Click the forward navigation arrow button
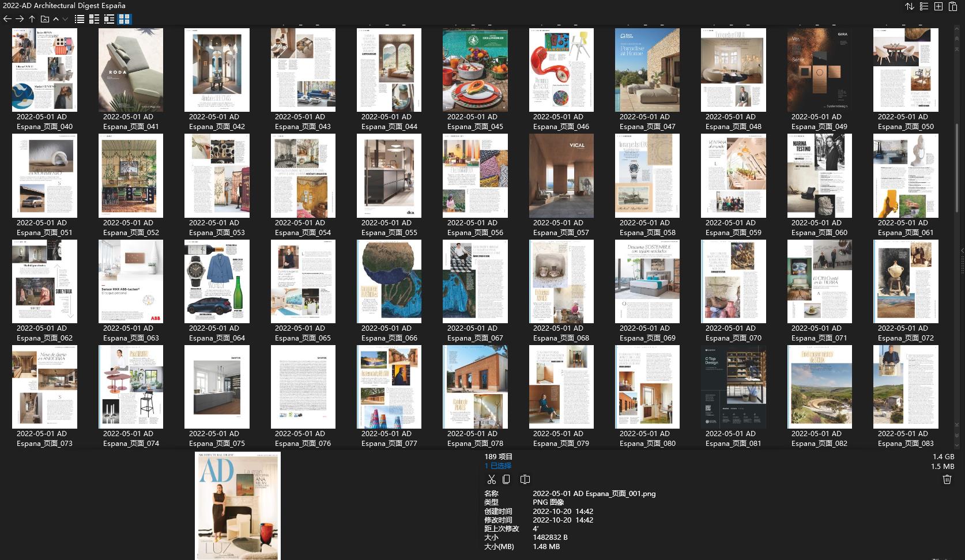 click(x=19, y=18)
